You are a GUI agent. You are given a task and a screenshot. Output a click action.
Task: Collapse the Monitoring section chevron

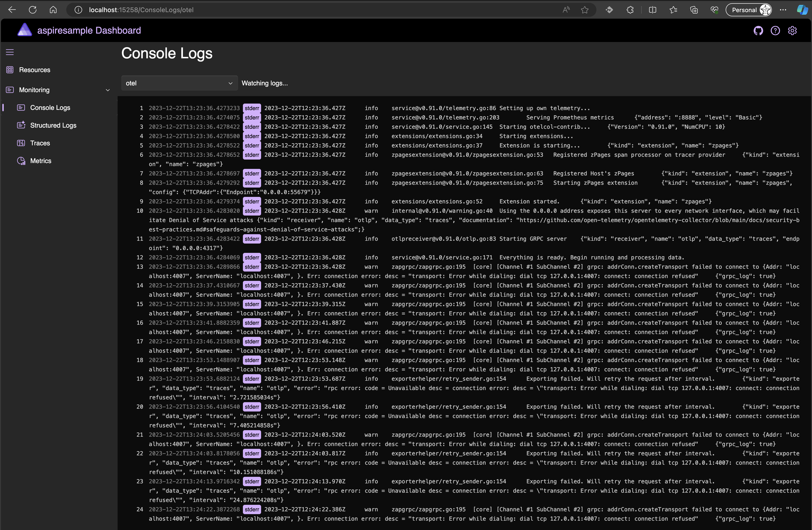tap(108, 90)
